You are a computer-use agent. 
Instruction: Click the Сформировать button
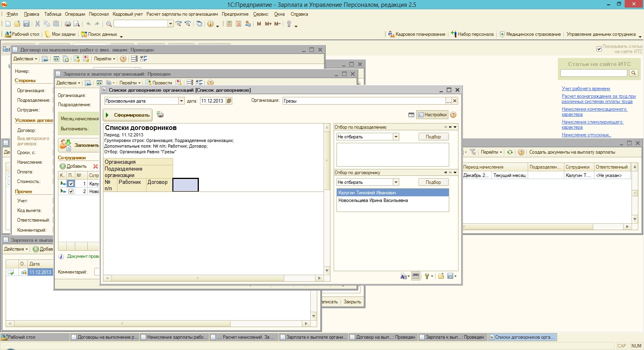(x=128, y=115)
